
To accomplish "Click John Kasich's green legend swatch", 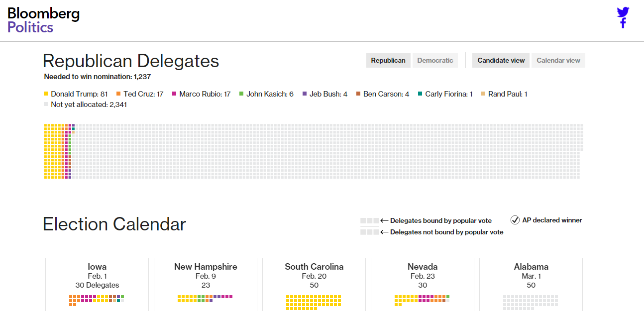I will click(241, 94).
